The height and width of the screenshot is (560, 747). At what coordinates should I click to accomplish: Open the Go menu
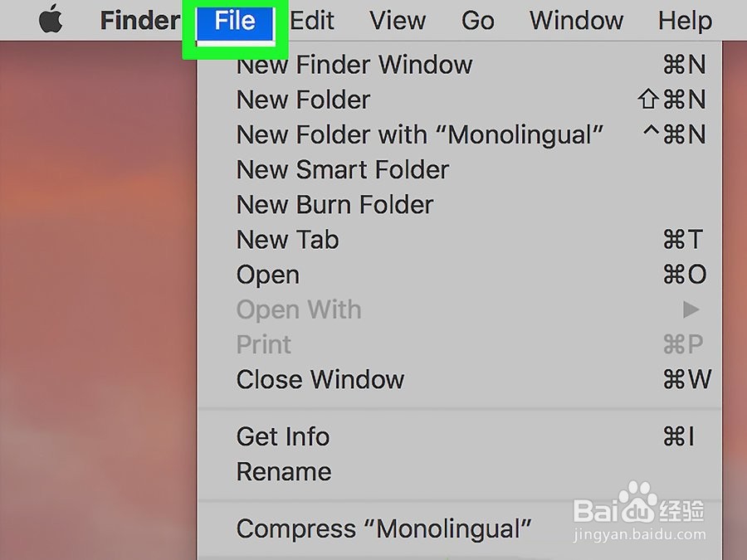478,21
